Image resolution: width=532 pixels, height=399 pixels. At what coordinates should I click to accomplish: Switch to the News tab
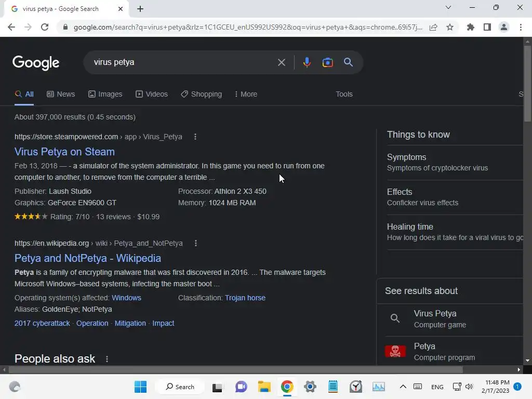pos(61,95)
